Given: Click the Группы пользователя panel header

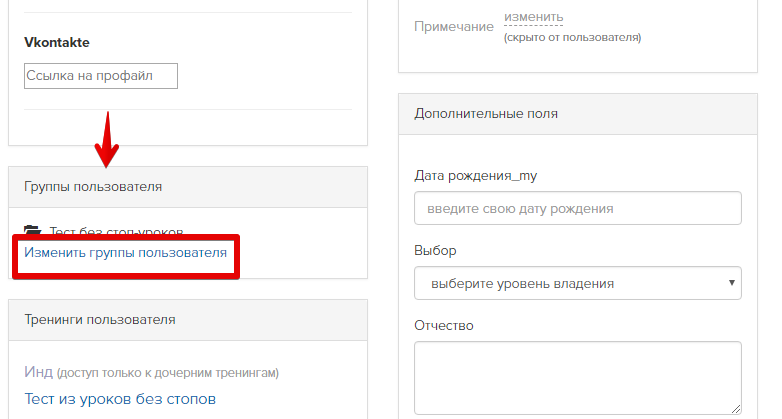Looking at the screenshot, I should tap(188, 187).
